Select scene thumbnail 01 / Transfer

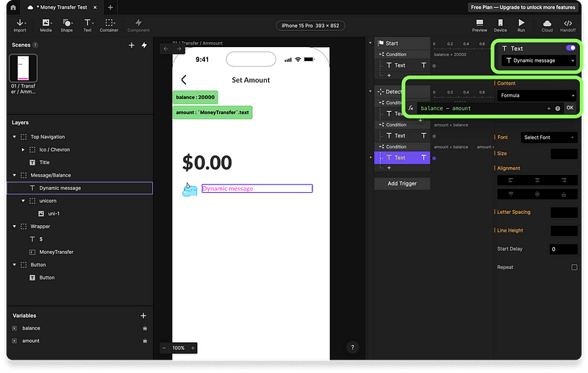pyautogui.click(x=24, y=68)
